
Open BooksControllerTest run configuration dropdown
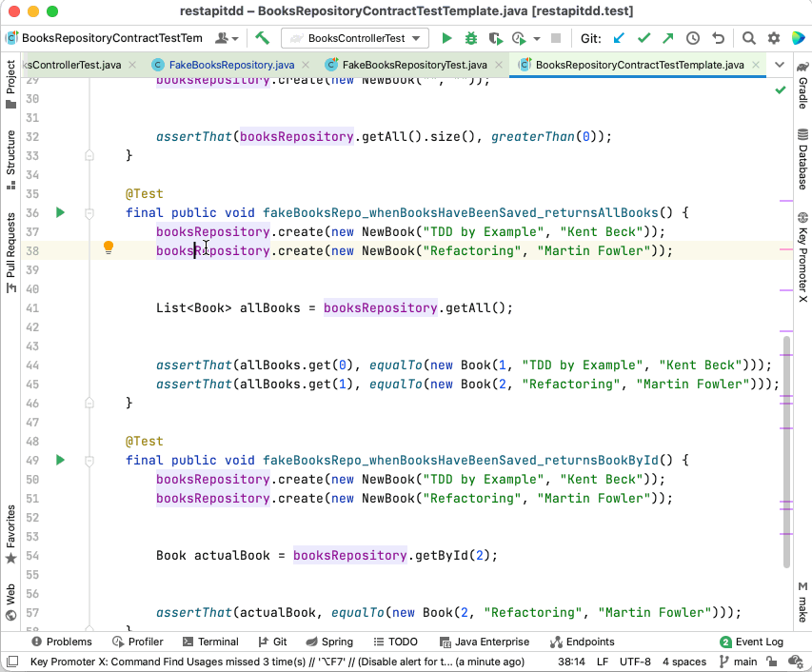click(355, 38)
